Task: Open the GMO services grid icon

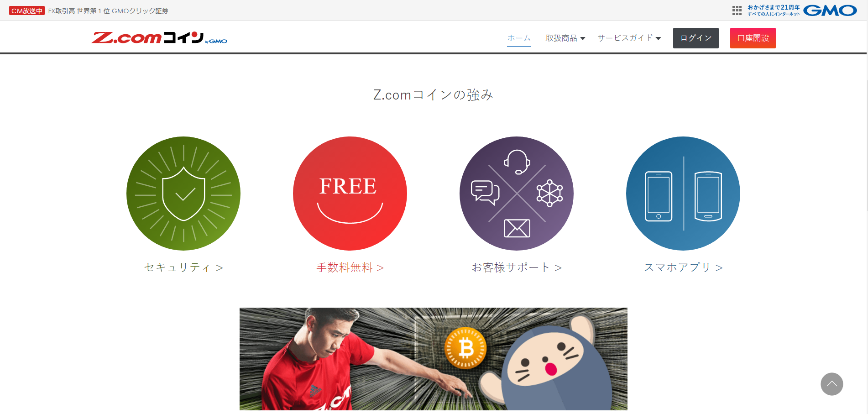Action: (x=737, y=10)
